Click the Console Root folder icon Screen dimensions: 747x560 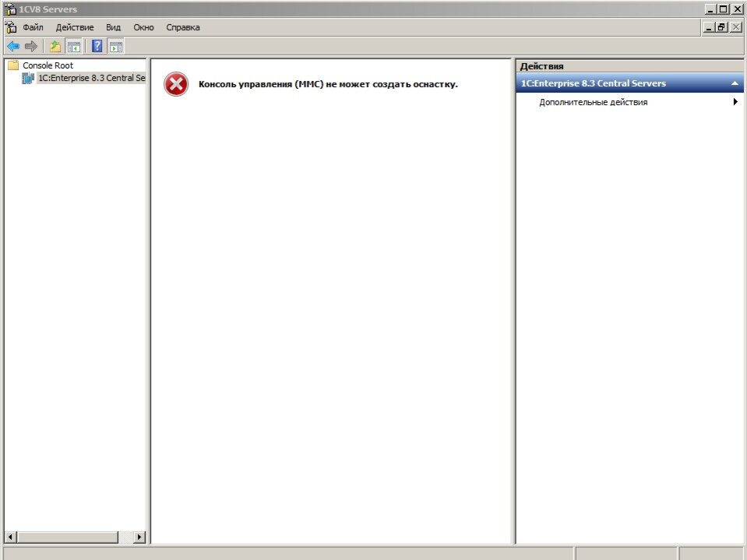point(13,65)
